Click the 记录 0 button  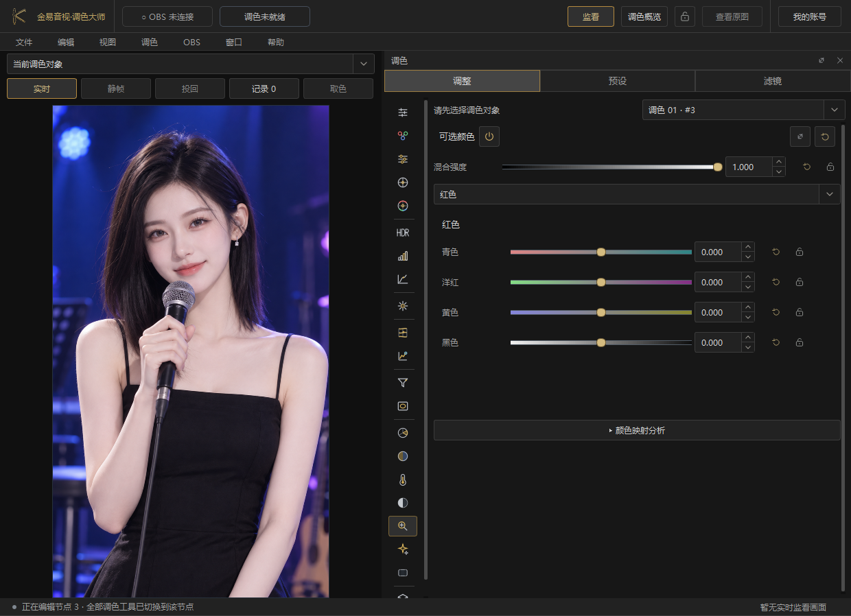click(264, 88)
